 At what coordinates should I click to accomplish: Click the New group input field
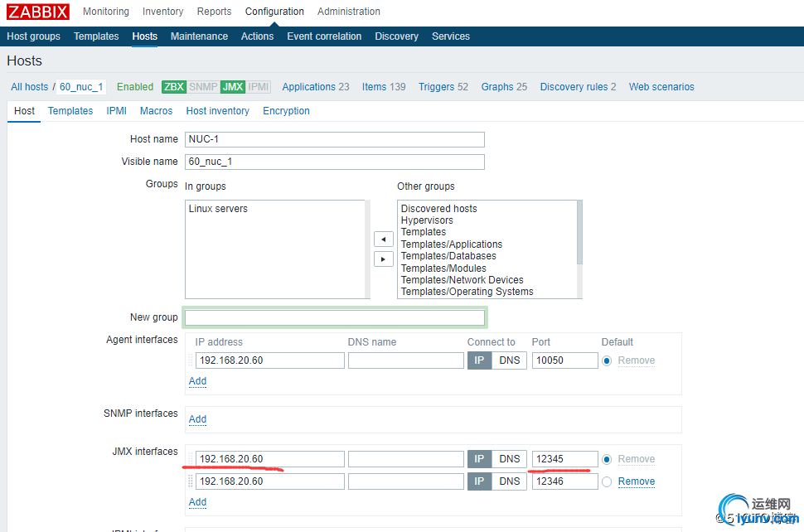point(334,317)
